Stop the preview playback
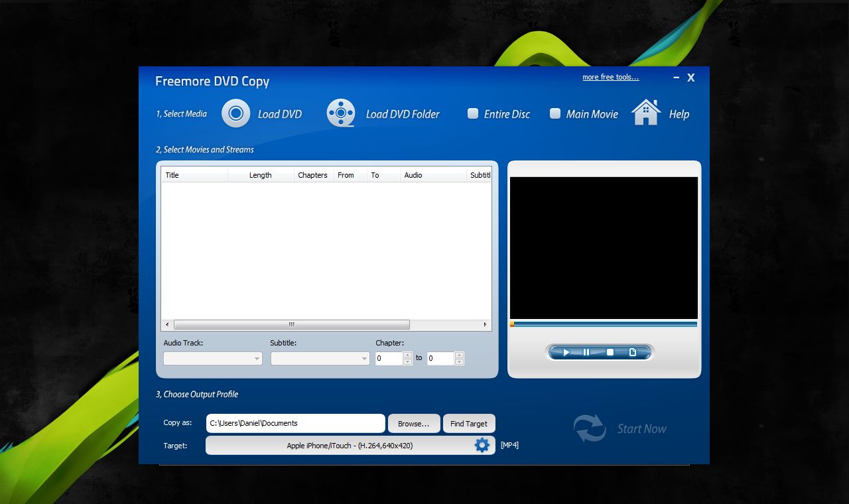This screenshot has width=849, height=504. (610, 352)
